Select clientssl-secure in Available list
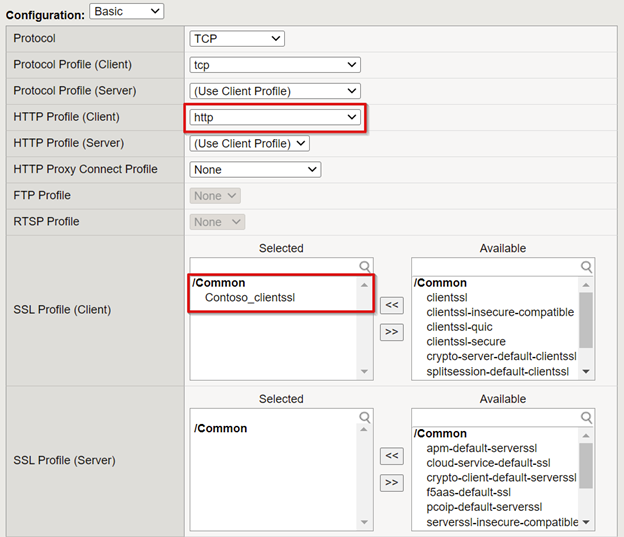 pos(466,342)
